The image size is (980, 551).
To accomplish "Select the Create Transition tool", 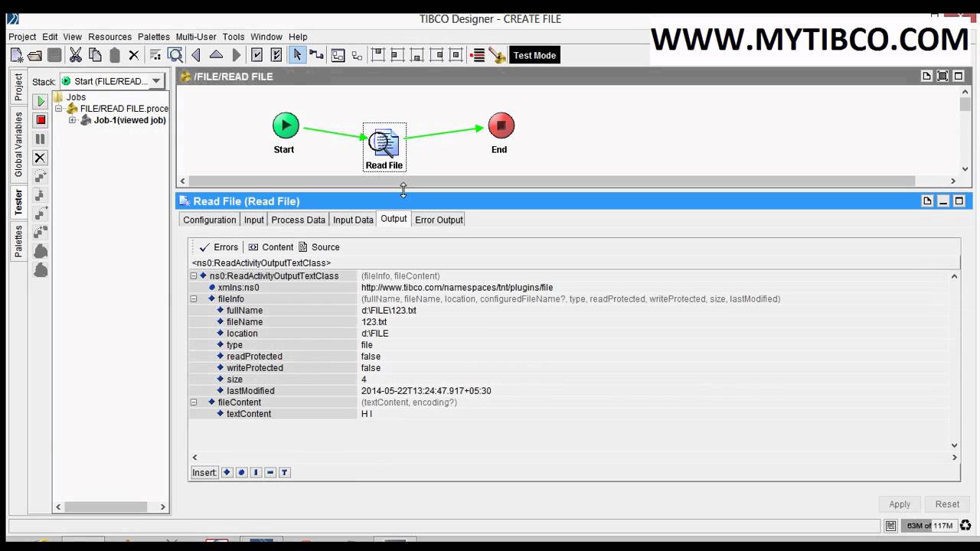I will coord(317,55).
